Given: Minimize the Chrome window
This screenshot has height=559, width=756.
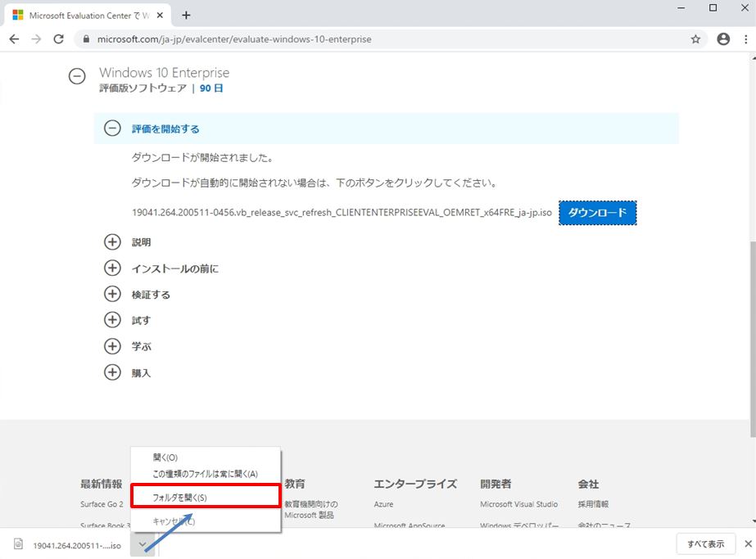Looking at the screenshot, I should pos(681,7).
